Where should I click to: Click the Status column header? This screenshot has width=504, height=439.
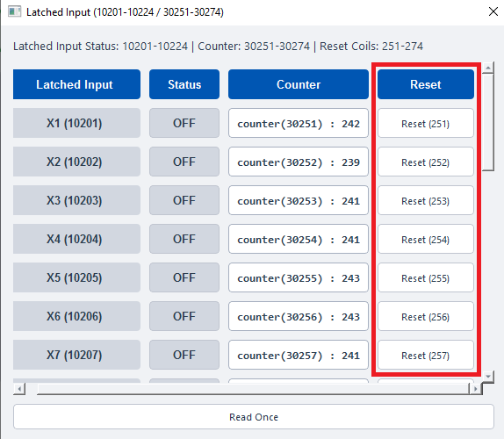184,84
